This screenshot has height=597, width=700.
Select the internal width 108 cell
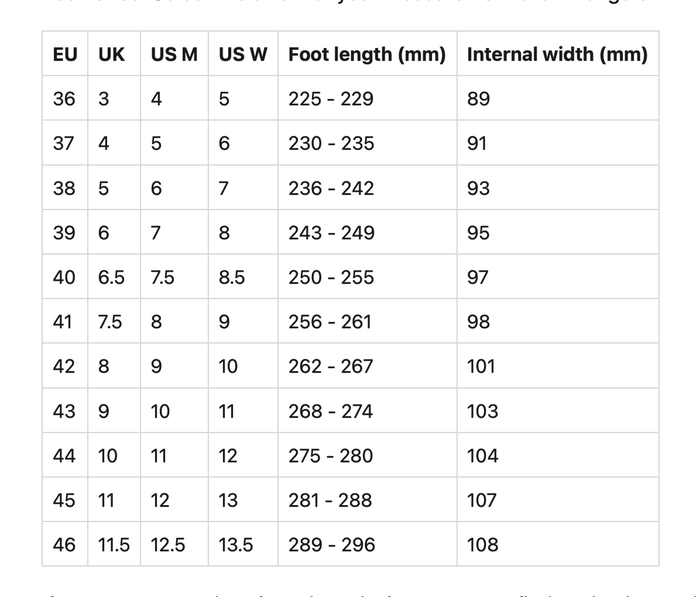[x=482, y=545]
